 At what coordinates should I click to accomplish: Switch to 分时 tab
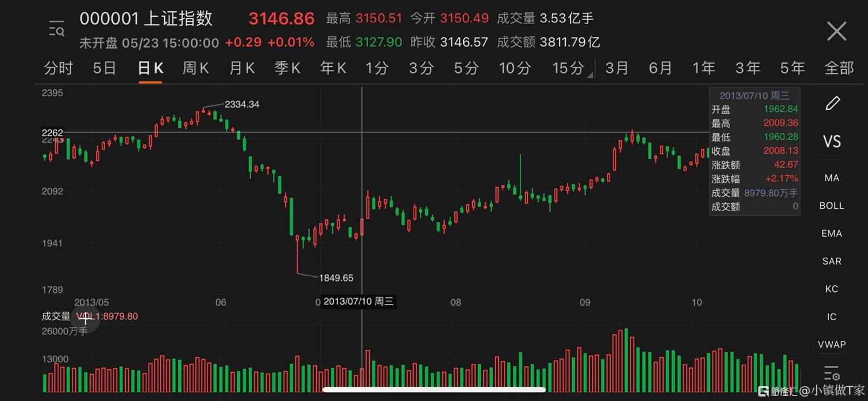[x=58, y=68]
